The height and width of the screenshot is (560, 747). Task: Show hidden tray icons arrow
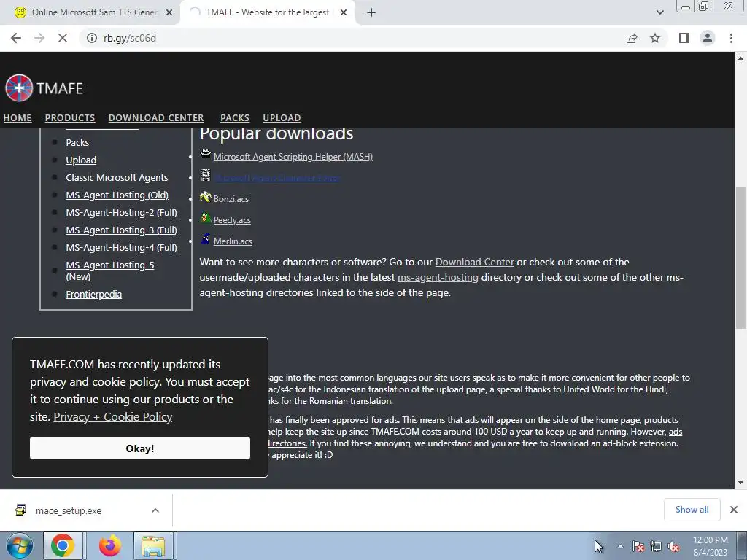620,547
